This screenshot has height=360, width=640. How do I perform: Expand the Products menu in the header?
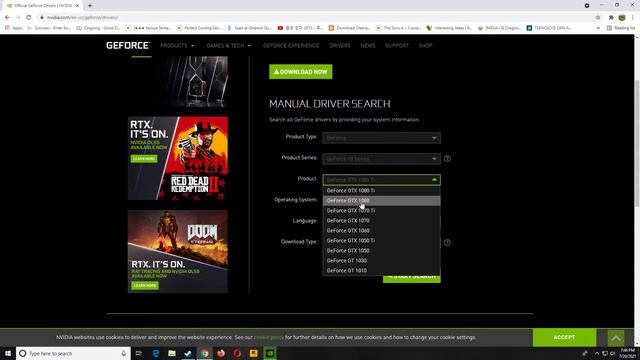click(x=177, y=45)
